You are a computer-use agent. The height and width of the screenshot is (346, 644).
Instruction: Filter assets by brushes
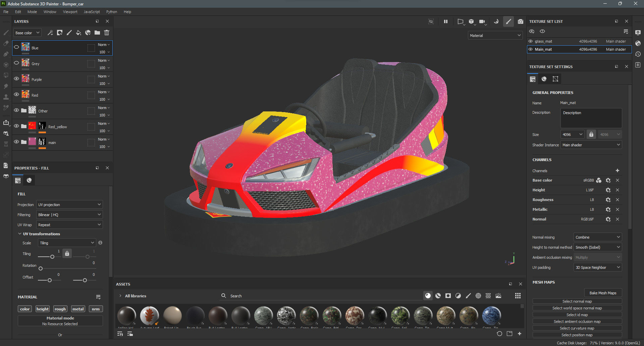pos(468,296)
